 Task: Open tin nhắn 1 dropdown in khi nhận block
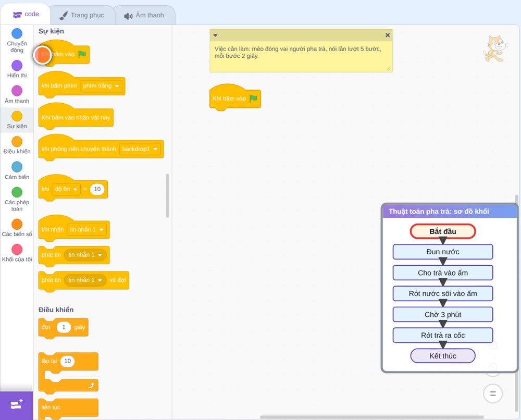pyautogui.click(x=86, y=230)
